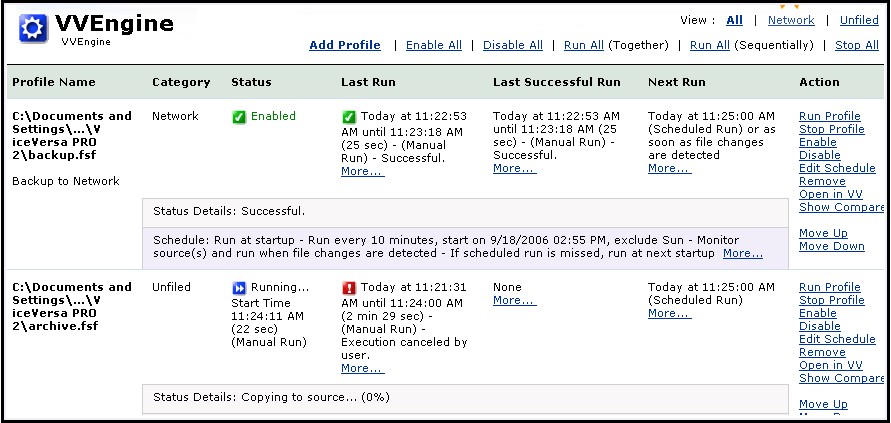Remove the archive.fsf profile
891x423 pixels.
click(822, 352)
